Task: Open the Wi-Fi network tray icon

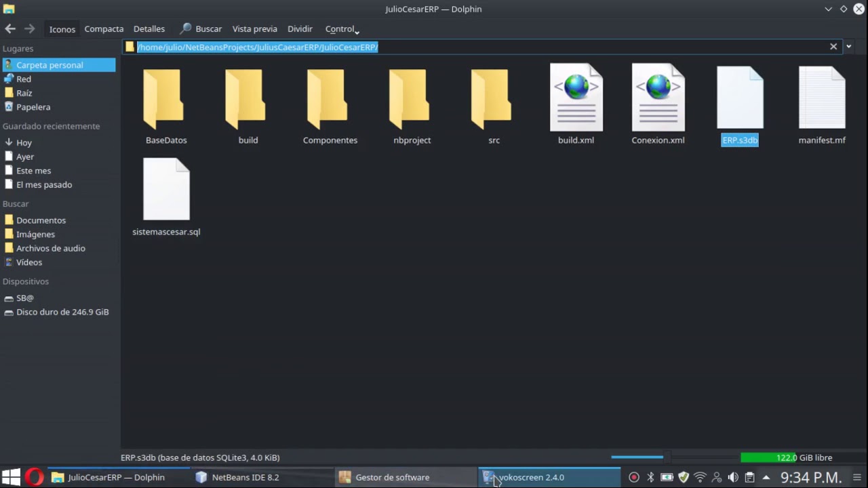Action: (x=700, y=477)
